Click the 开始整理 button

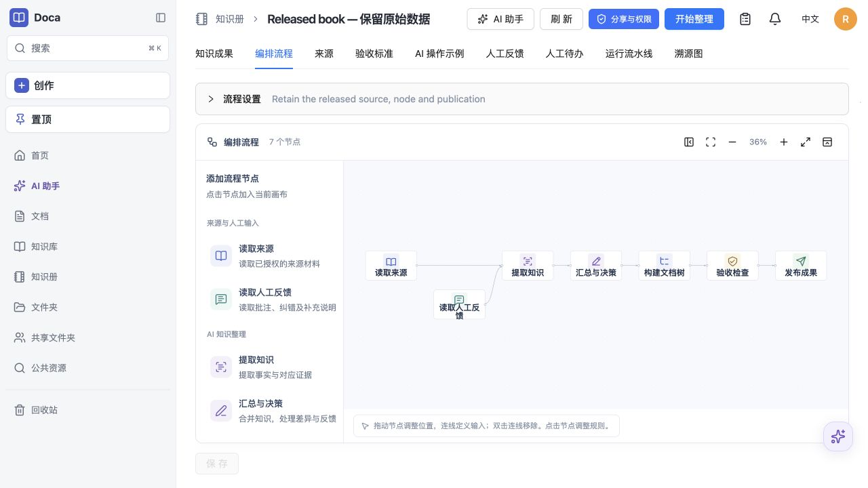point(694,19)
